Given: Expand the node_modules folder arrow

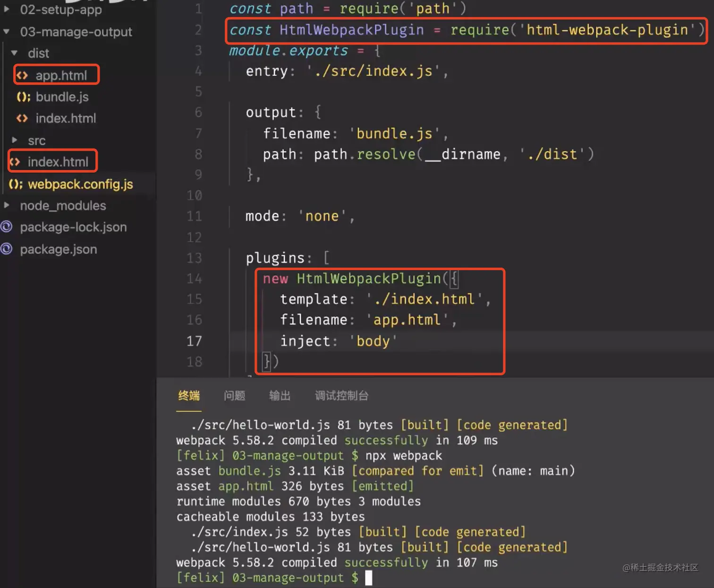Looking at the screenshot, I should pyautogui.click(x=7, y=205).
